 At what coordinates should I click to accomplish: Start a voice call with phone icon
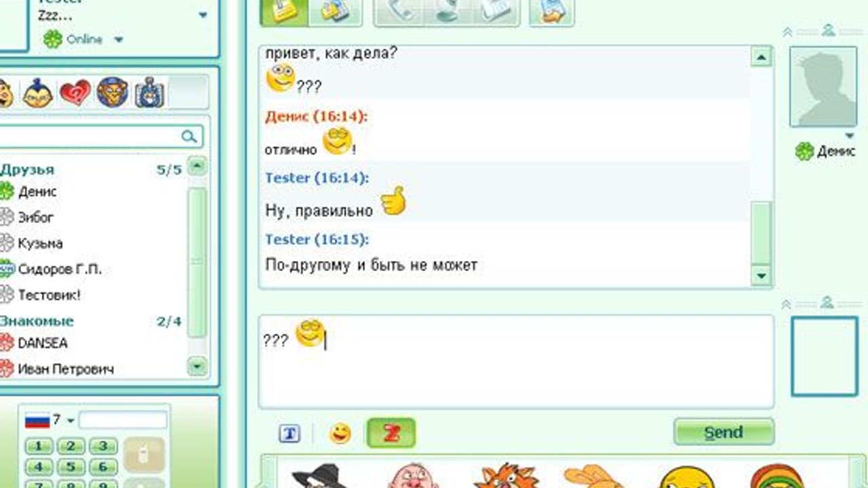[x=399, y=12]
